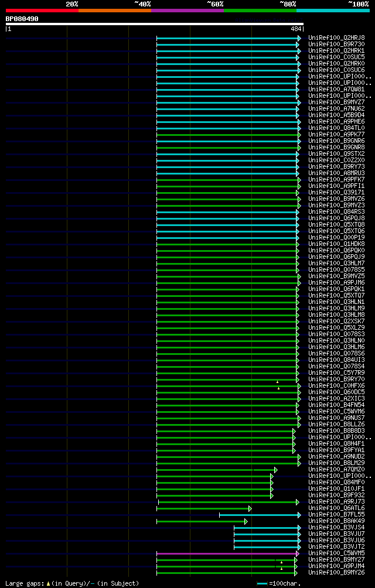Select label UniRef100_A9NUD2
The image size is (375, 588).
pos(336,456)
